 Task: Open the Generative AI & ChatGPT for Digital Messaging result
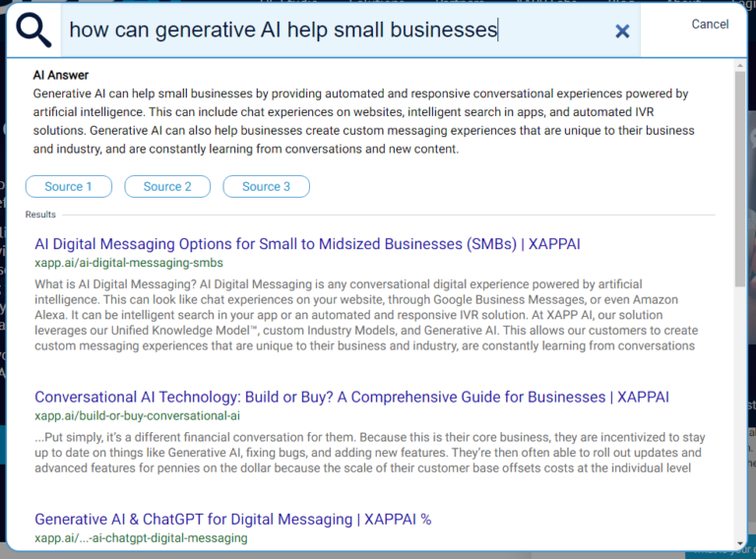click(232, 520)
